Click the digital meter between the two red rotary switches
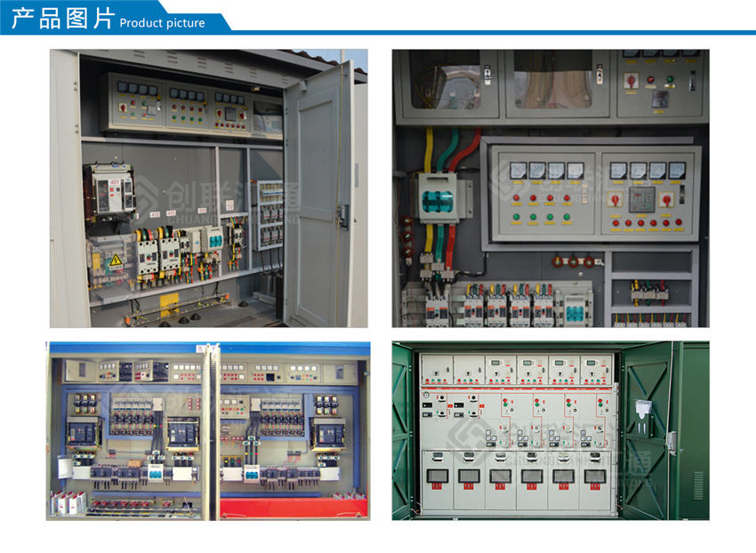The image size is (756, 553). pyautogui.click(x=640, y=199)
